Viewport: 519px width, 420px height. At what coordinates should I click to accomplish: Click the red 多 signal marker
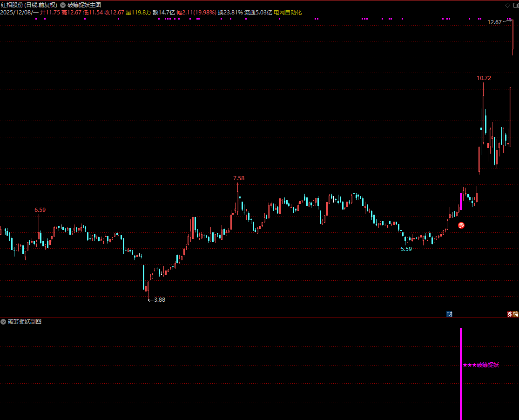click(461, 226)
